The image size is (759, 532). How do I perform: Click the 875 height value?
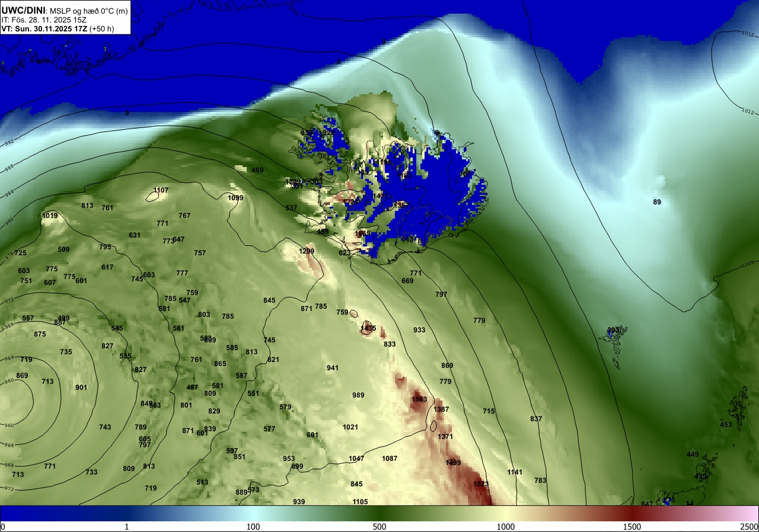[x=40, y=334]
